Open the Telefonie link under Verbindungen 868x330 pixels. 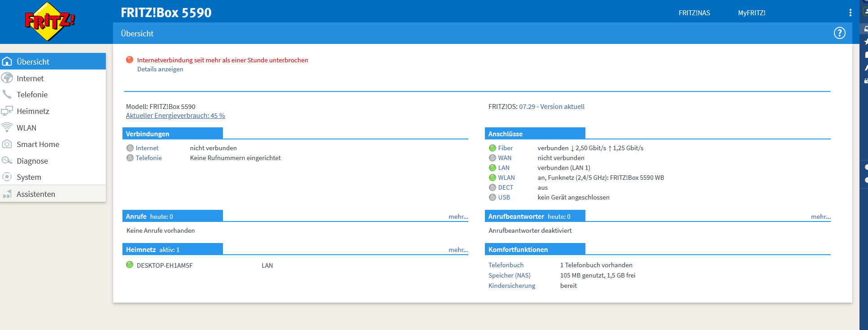[x=149, y=158]
